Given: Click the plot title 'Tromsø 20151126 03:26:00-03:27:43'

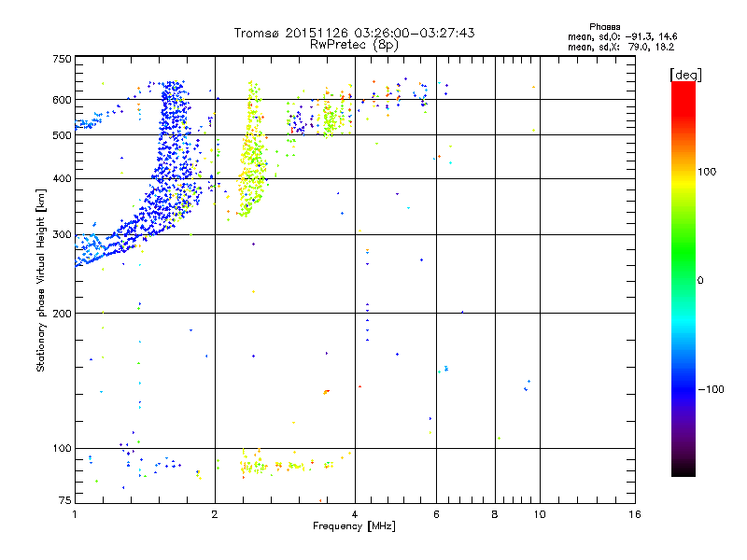Looking at the screenshot, I should tap(354, 33).
